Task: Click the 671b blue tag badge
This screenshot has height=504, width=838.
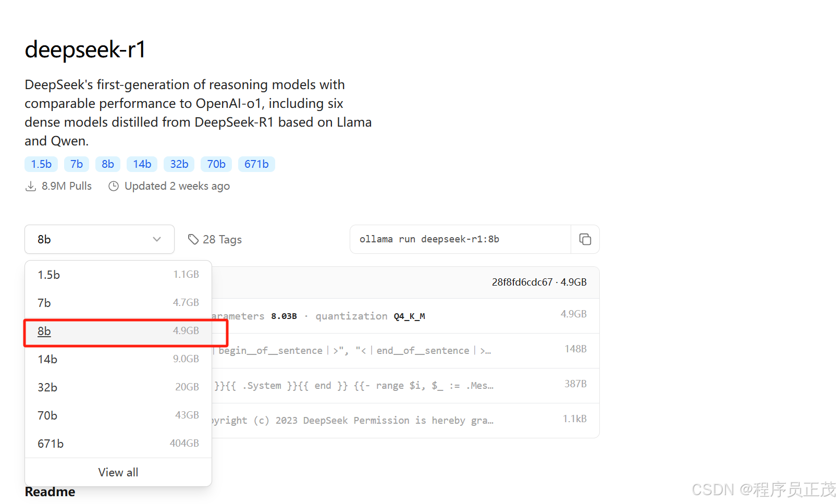Action: coord(256,164)
